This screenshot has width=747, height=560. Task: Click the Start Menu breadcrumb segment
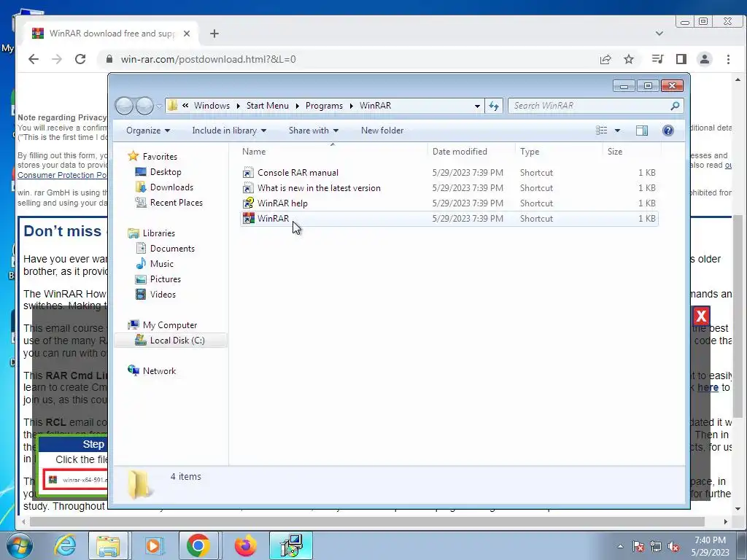(x=267, y=106)
